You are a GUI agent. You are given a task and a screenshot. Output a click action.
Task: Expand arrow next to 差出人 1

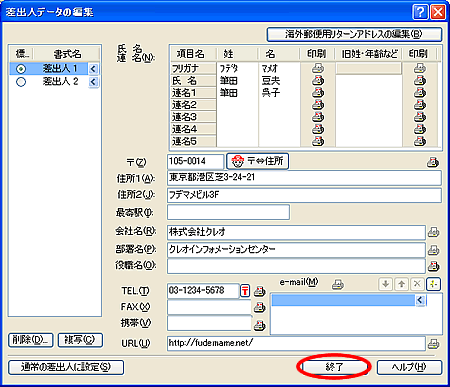[x=93, y=69]
